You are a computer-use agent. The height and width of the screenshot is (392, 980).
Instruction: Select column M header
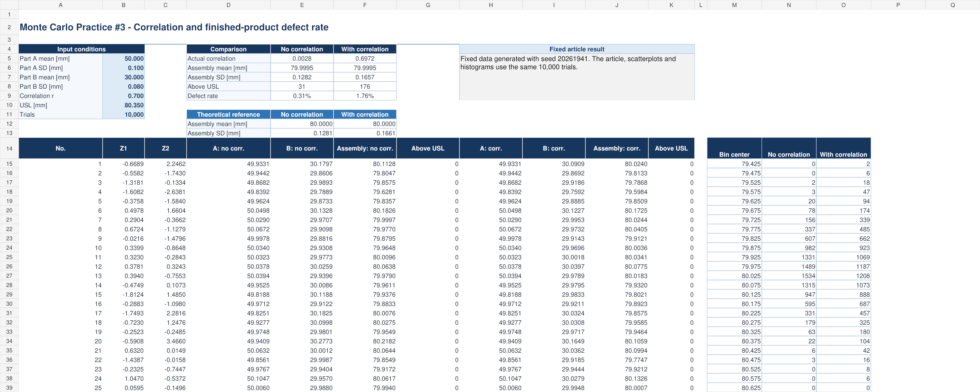(734, 5)
